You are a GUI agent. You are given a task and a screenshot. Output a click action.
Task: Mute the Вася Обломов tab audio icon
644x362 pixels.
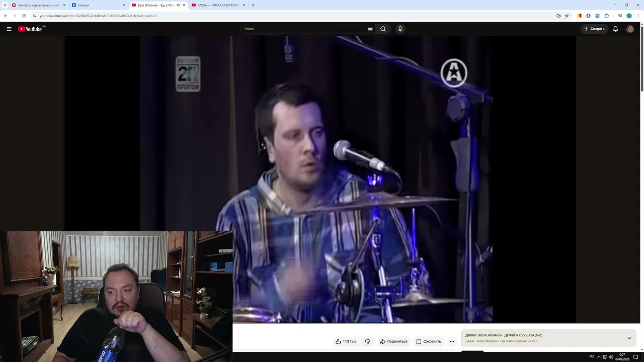pyautogui.click(x=178, y=5)
